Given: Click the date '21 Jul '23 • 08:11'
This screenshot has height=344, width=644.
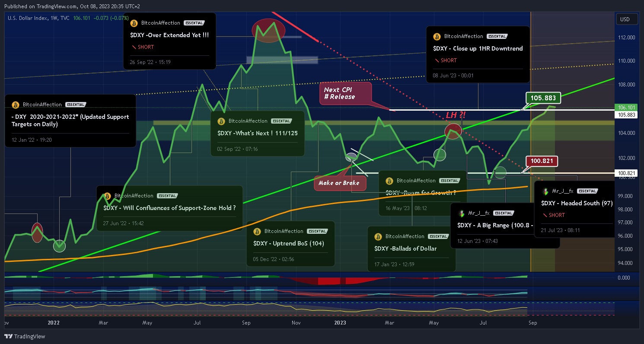Looking at the screenshot, I should (x=561, y=230).
